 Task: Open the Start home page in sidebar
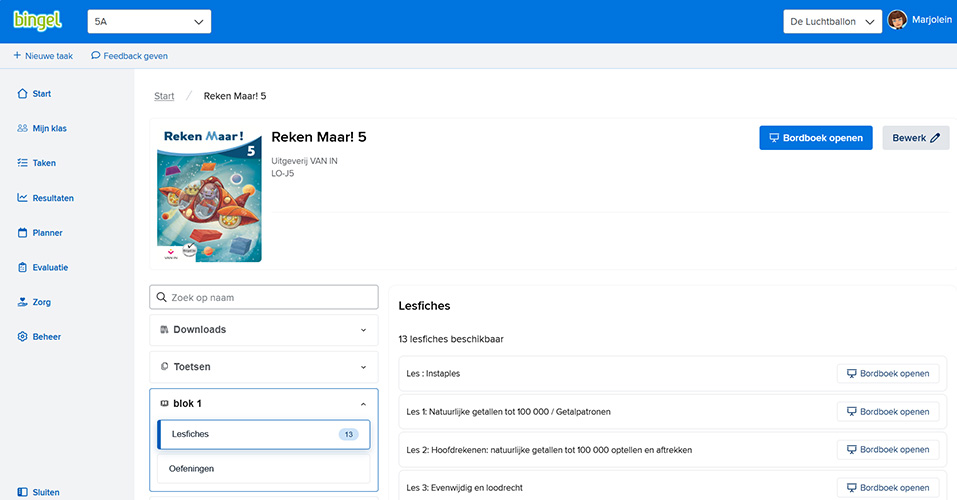point(41,94)
